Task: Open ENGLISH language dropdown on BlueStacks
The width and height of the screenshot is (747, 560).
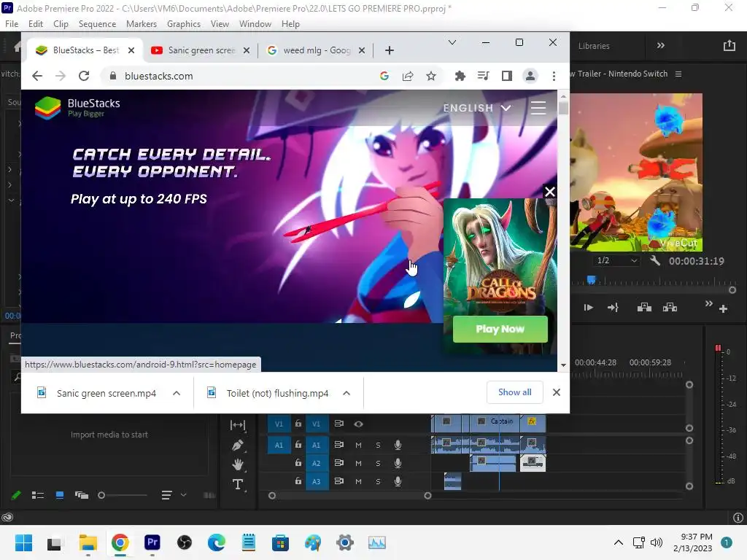Action: [477, 108]
